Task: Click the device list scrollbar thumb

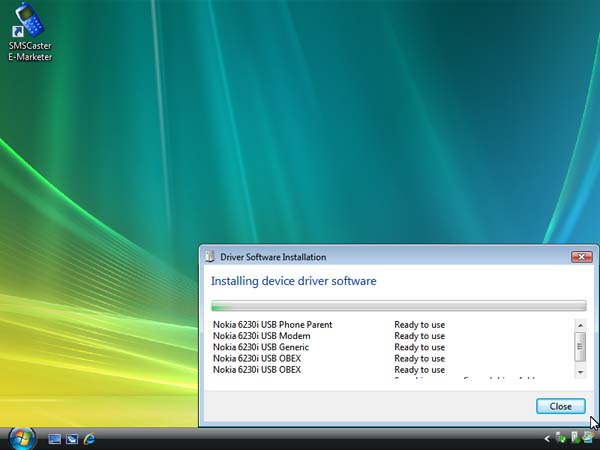Action: pos(580,347)
